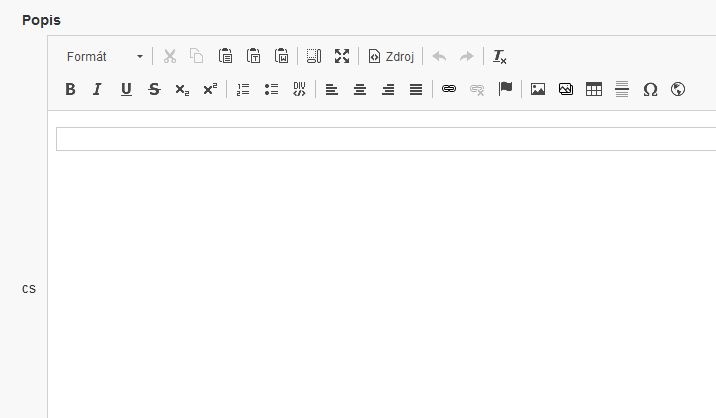Toggle bold formatting
The image size is (716, 418).
[70, 89]
